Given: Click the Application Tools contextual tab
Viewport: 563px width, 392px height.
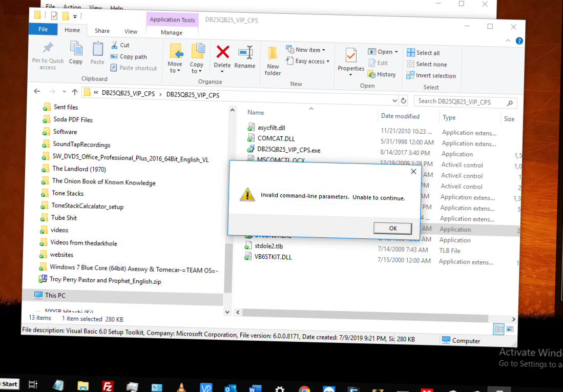Looking at the screenshot, I should pyautogui.click(x=172, y=20).
